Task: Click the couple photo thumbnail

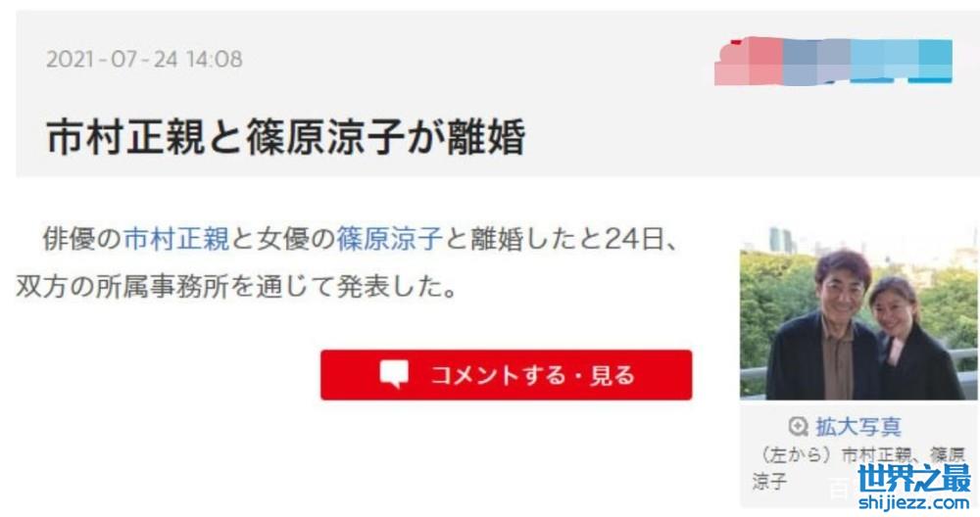Action: (x=859, y=313)
